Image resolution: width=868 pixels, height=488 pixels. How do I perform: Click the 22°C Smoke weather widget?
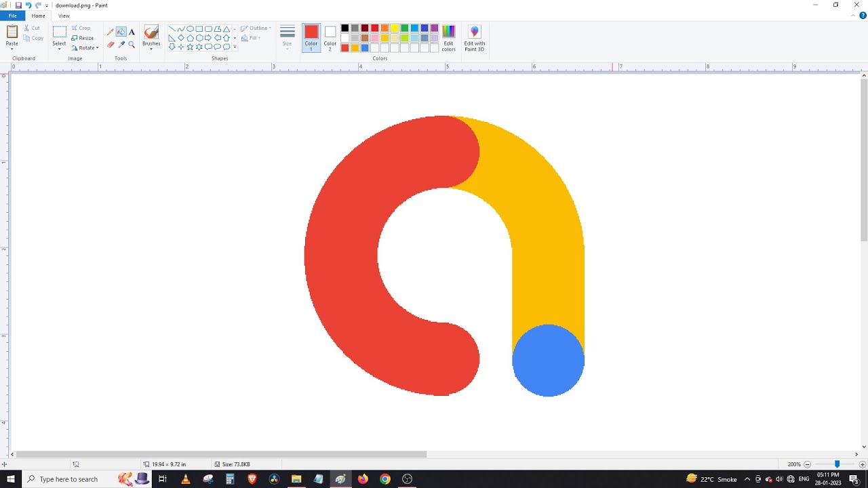(x=711, y=479)
